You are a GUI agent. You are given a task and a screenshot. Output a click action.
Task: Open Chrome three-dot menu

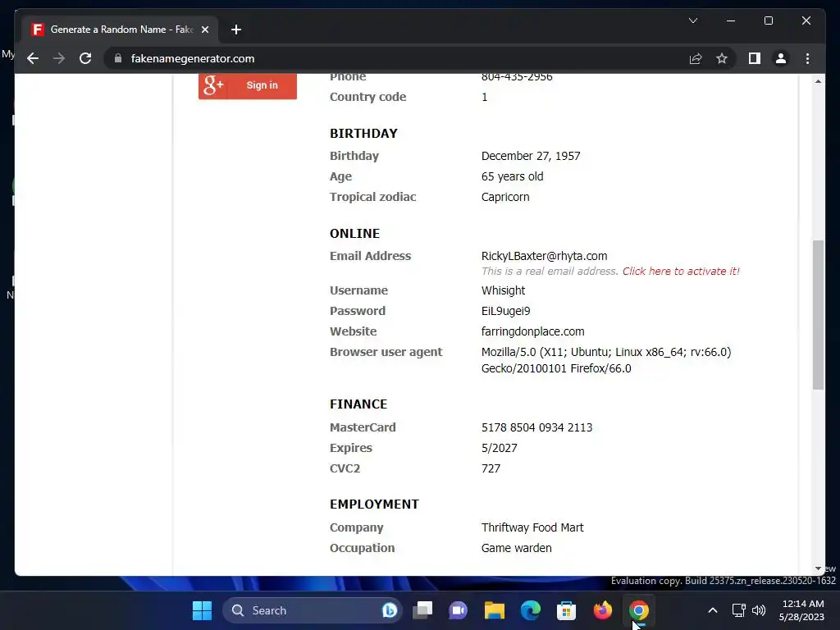(x=807, y=58)
